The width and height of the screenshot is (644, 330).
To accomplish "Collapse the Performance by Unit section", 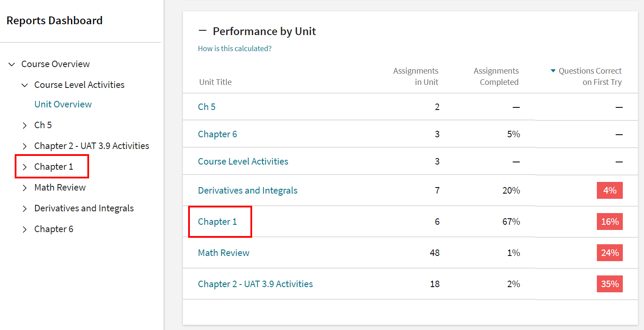I will click(x=203, y=30).
